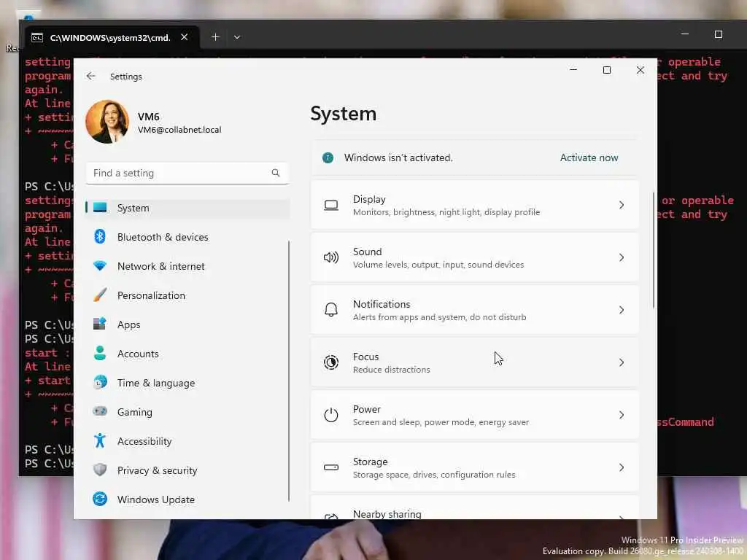Click the VM6@collabnet.local account text
747x560 pixels.
179,130
